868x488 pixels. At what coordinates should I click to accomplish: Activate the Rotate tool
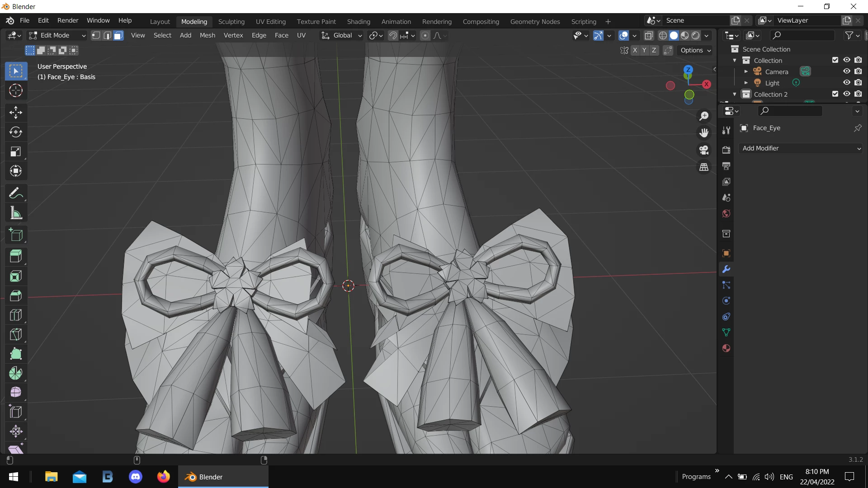coord(16,132)
